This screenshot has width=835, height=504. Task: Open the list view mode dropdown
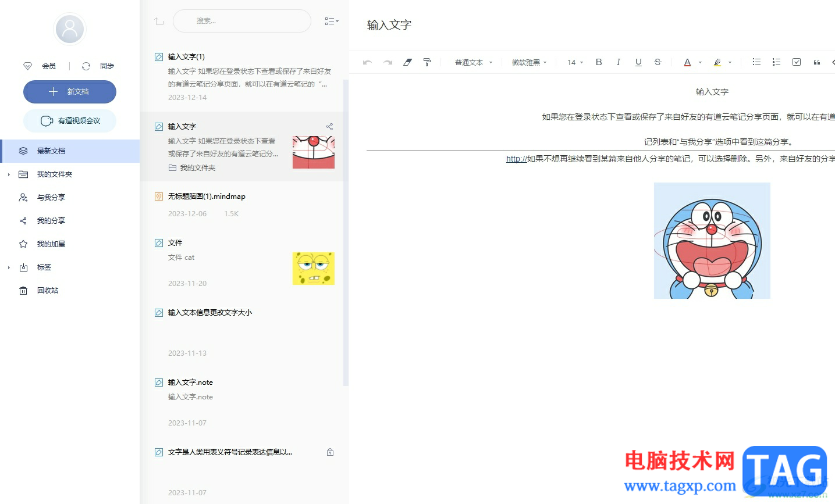pos(332,22)
